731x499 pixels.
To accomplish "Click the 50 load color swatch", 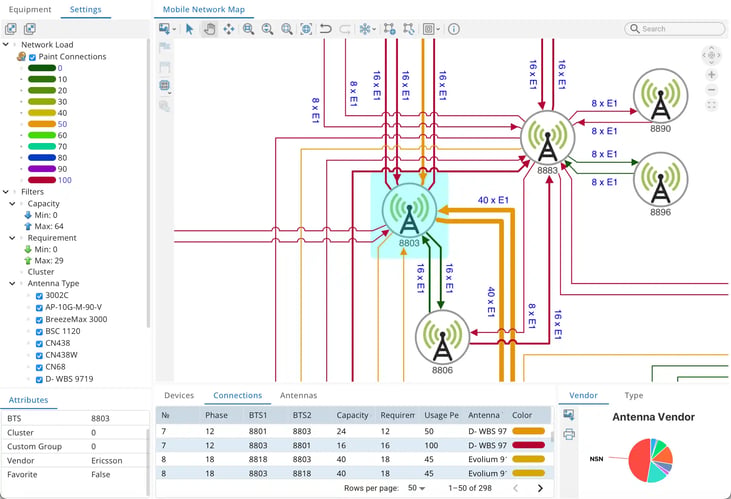I will (42, 124).
